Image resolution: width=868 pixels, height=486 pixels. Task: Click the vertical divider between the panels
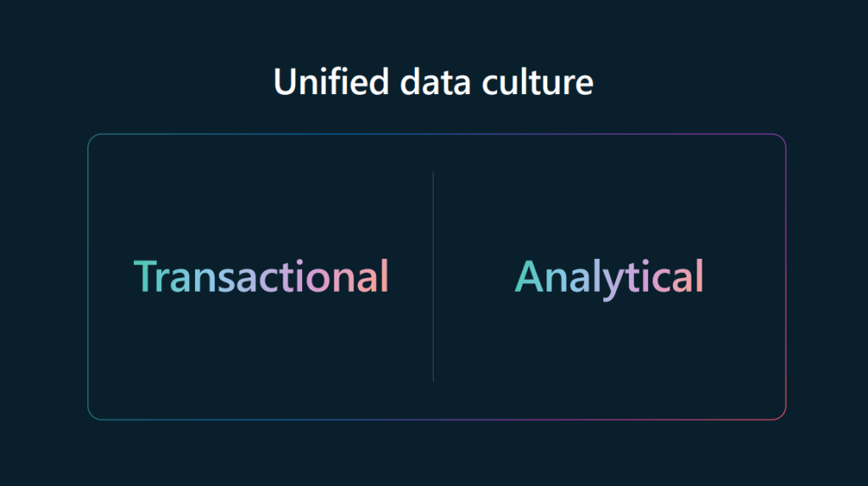point(434,277)
